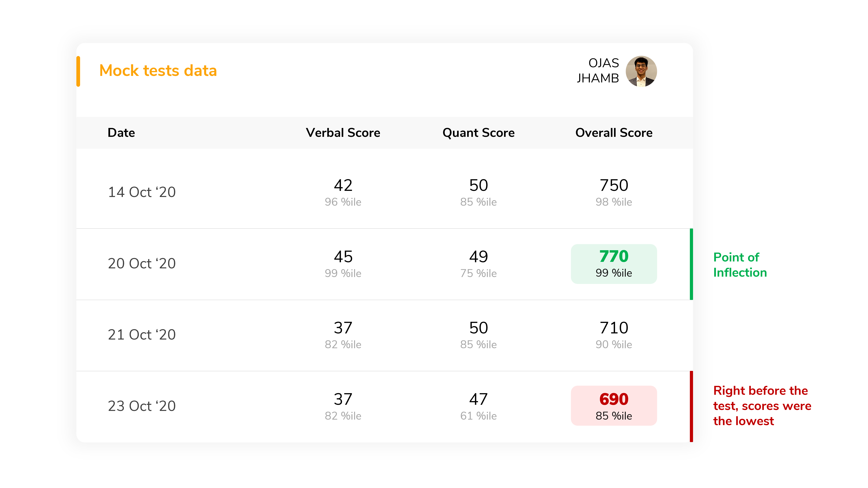The width and height of the screenshot is (868, 488).
Task: Click the OJAS JHAMB name text
Action: click(598, 70)
